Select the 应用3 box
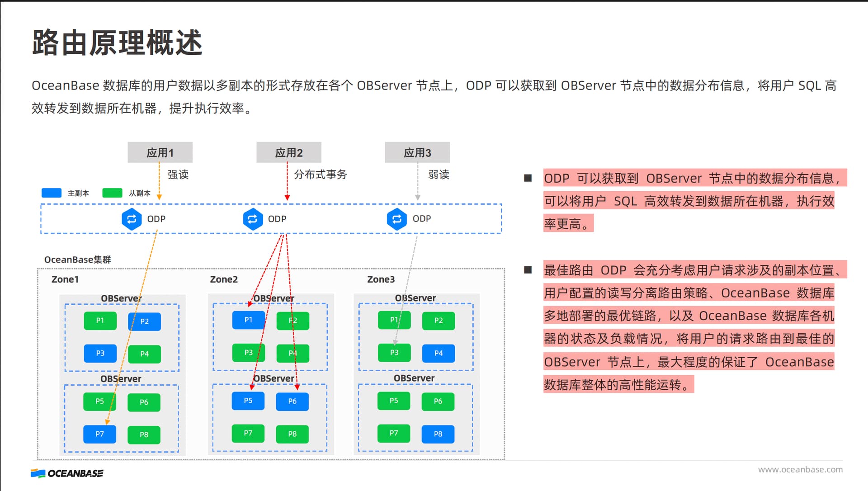Screen dimensions: 868x491 (417, 152)
